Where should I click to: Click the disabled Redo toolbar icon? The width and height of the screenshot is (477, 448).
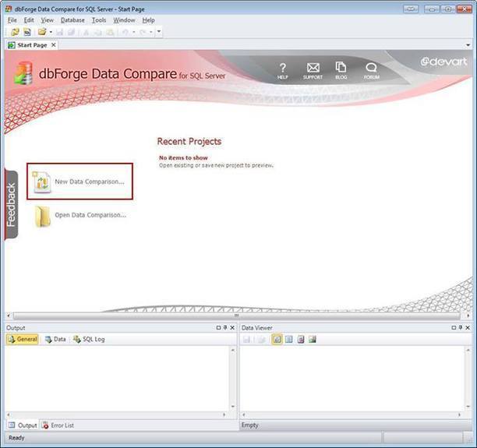tap(143, 32)
